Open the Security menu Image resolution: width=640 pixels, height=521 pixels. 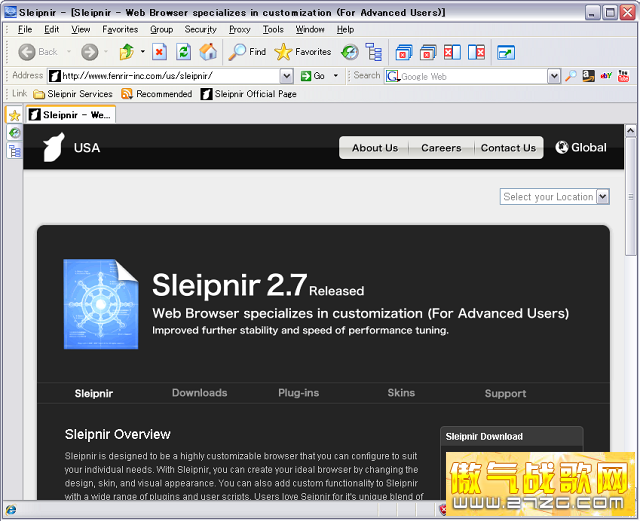200,29
